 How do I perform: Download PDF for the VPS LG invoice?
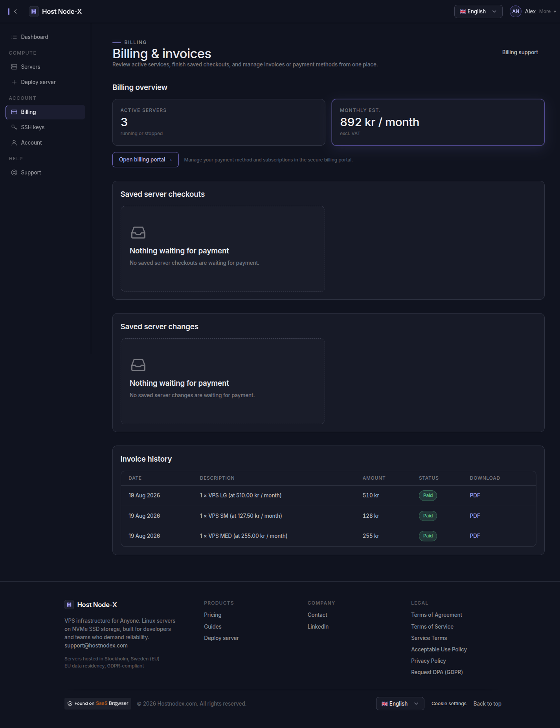[x=475, y=495]
